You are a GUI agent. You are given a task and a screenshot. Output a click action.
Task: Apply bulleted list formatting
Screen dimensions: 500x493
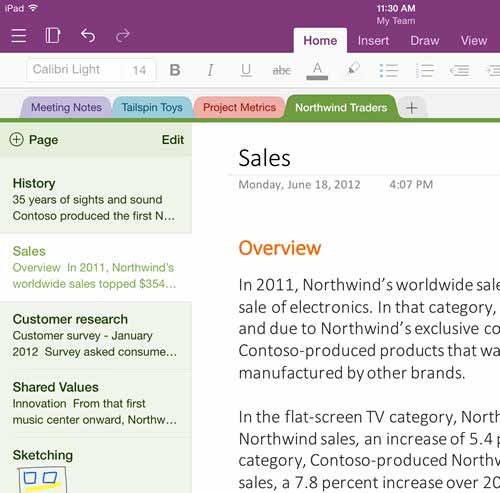[389, 70]
